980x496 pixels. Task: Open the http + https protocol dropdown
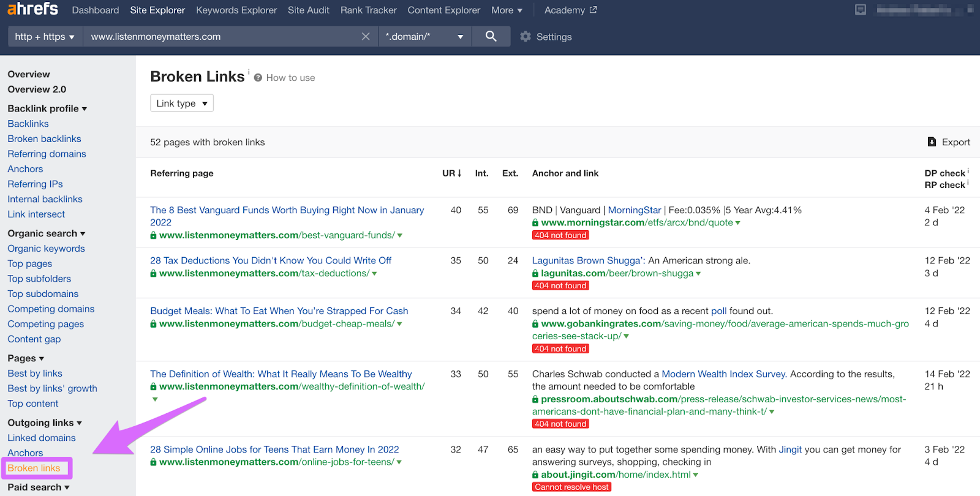pos(45,36)
